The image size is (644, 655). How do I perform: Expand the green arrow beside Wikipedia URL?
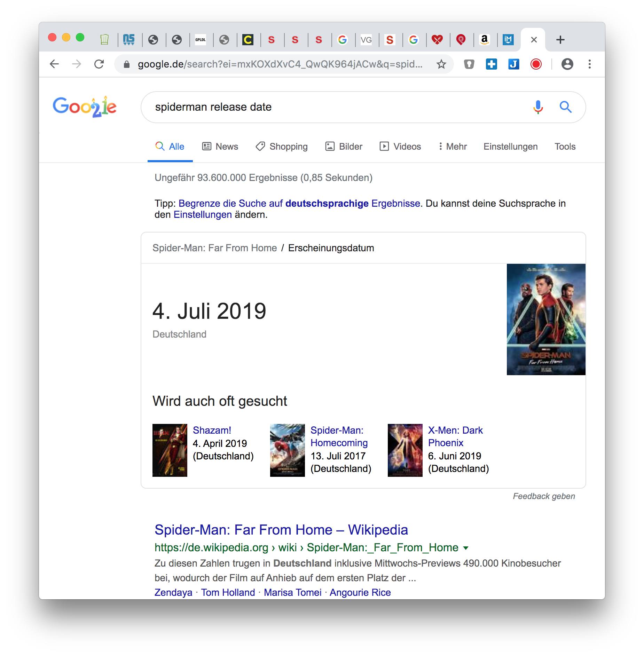coord(466,548)
